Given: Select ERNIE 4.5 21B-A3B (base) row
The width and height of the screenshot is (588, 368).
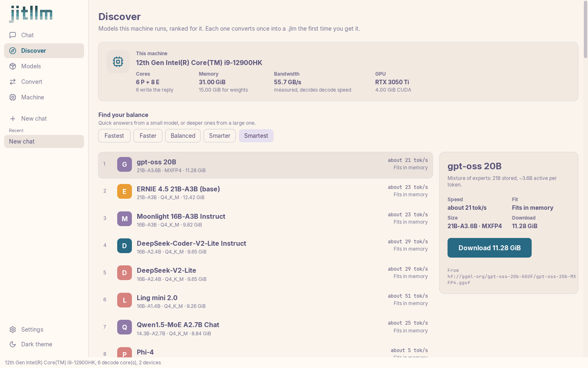Looking at the screenshot, I should pos(265,192).
